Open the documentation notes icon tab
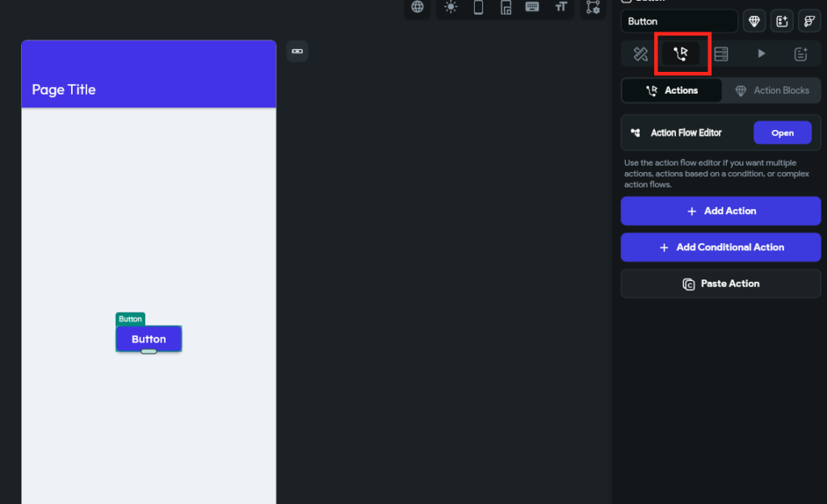The height and width of the screenshot is (504, 827). click(801, 54)
